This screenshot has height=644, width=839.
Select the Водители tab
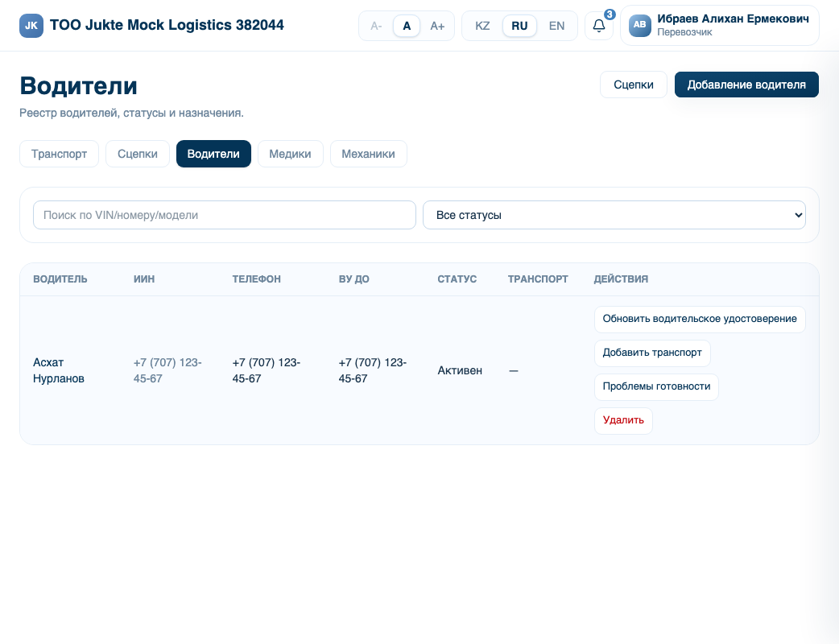(213, 154)
